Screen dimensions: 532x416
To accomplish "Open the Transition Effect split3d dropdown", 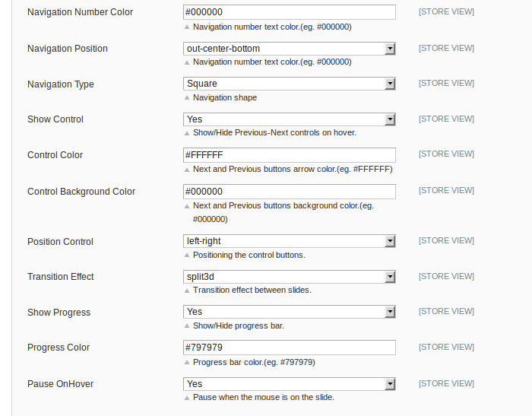I will click(289, 277).
